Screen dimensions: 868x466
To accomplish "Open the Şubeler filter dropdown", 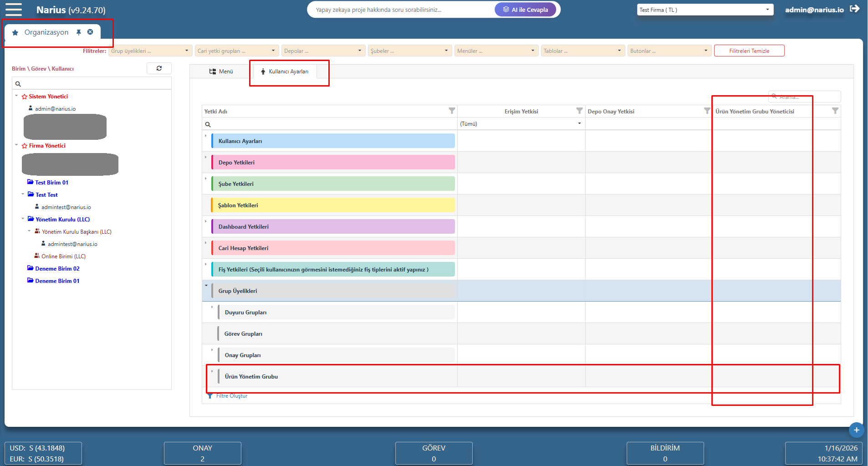I will click(x=409, y=51).
